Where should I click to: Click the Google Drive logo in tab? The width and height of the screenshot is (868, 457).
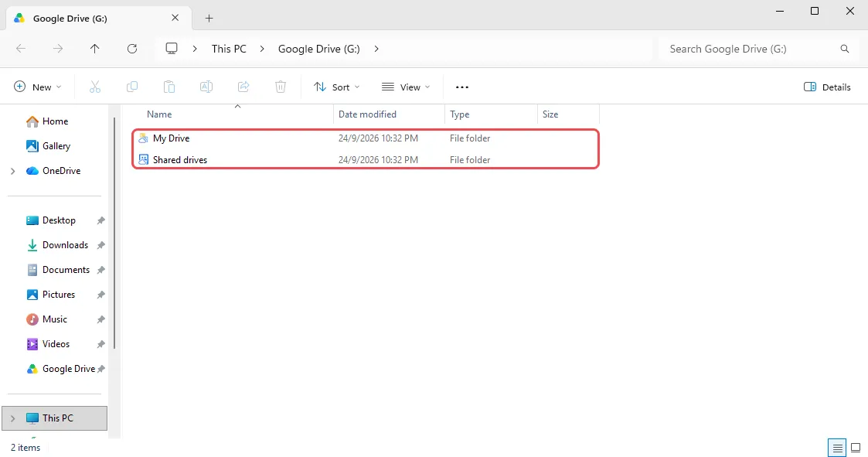19,19
